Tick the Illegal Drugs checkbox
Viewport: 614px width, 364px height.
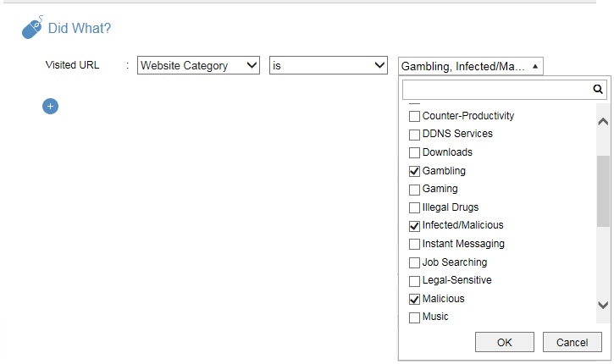click(415, 207)
